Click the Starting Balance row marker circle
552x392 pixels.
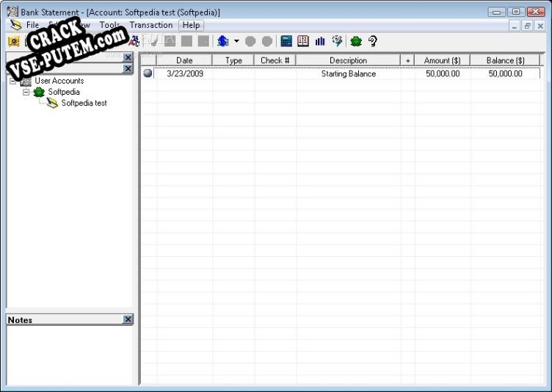148,73
